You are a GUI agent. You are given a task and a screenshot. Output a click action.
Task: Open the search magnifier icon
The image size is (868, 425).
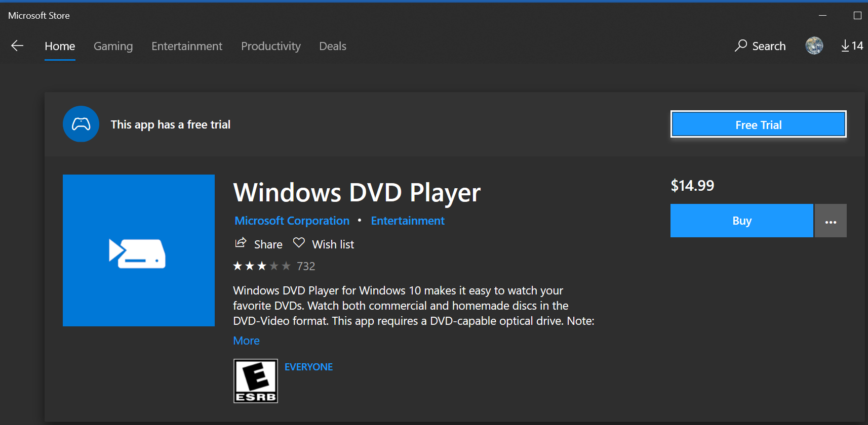(x=741, y=46)
